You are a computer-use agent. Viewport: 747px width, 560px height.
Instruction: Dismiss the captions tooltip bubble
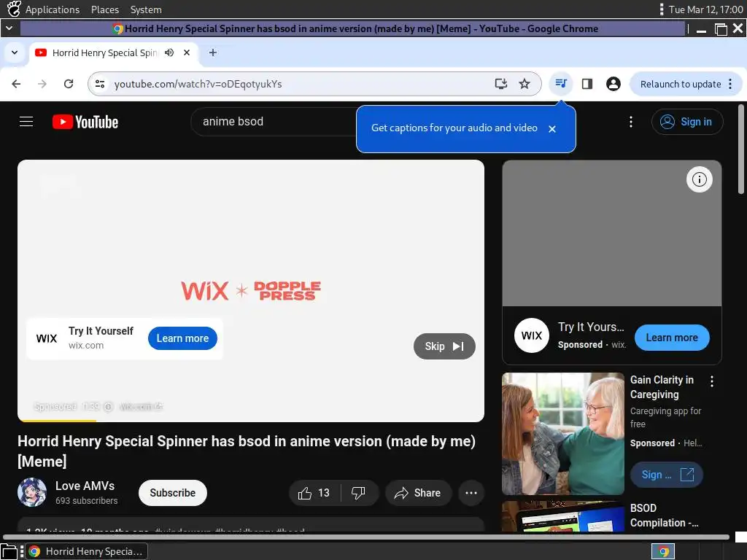pyautogui.click(x=552, y=129)
